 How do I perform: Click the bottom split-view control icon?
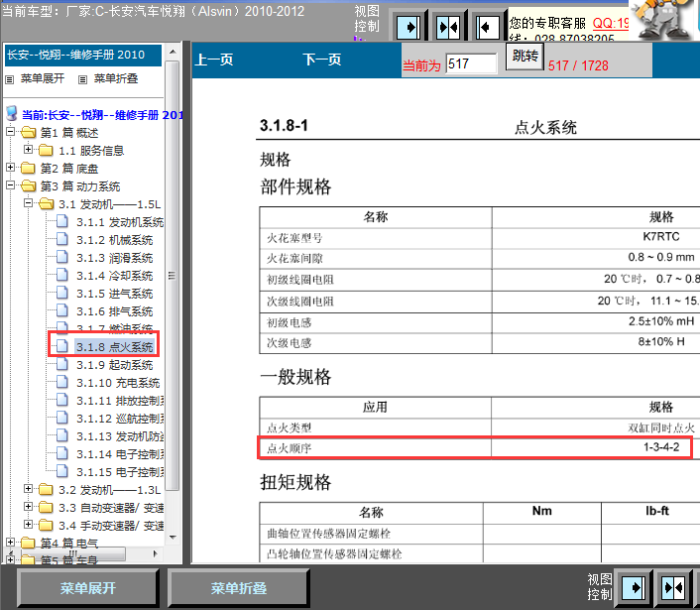pos(673,587)
